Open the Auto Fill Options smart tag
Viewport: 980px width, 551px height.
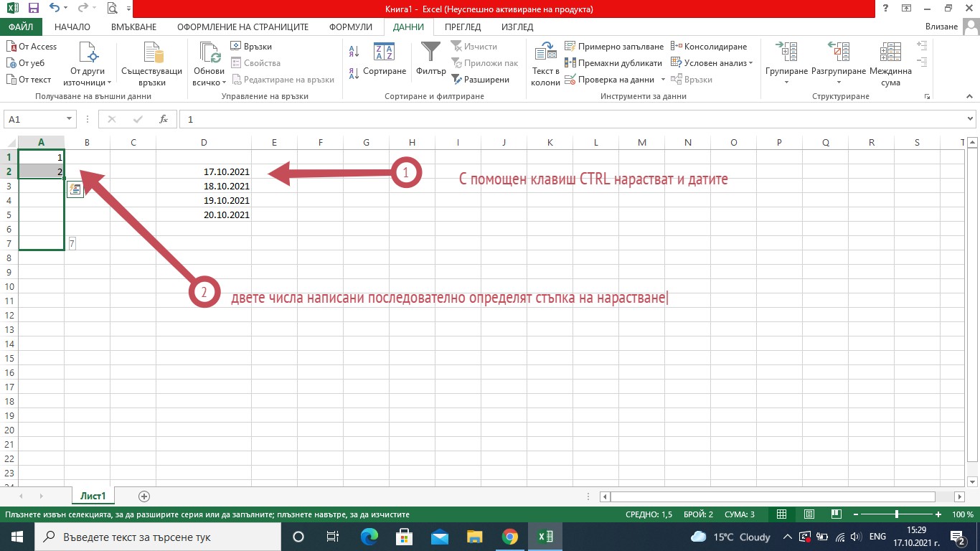coord(75,189)
